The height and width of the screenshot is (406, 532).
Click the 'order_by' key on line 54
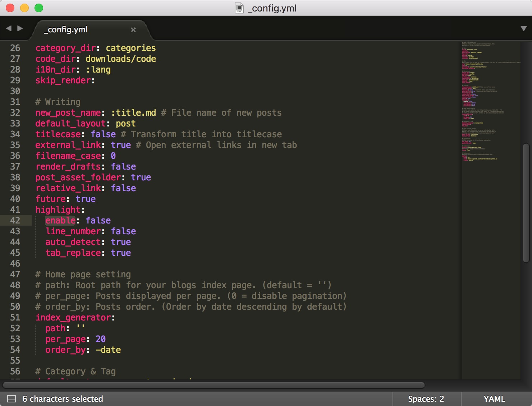[x=65, y=350]
